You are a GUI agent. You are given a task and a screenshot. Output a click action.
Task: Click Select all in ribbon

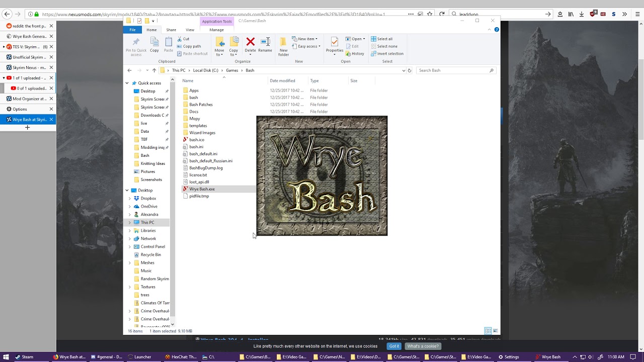click(382, 39)
